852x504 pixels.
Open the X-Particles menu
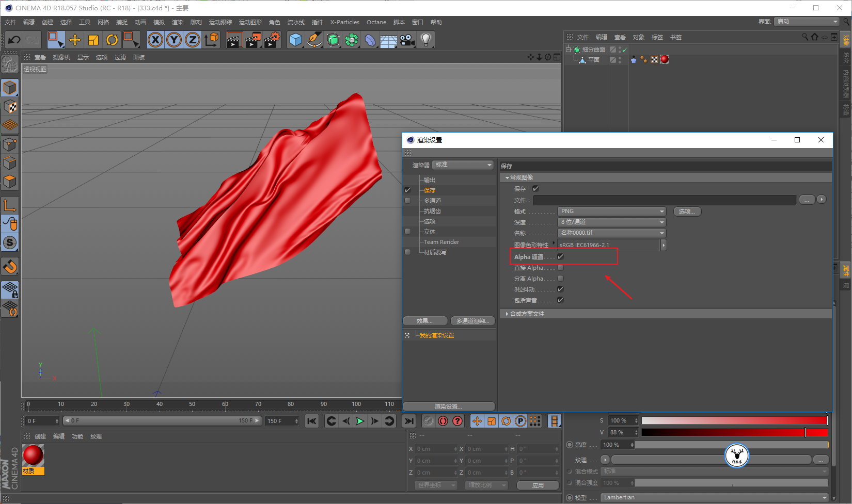point(344,22)
